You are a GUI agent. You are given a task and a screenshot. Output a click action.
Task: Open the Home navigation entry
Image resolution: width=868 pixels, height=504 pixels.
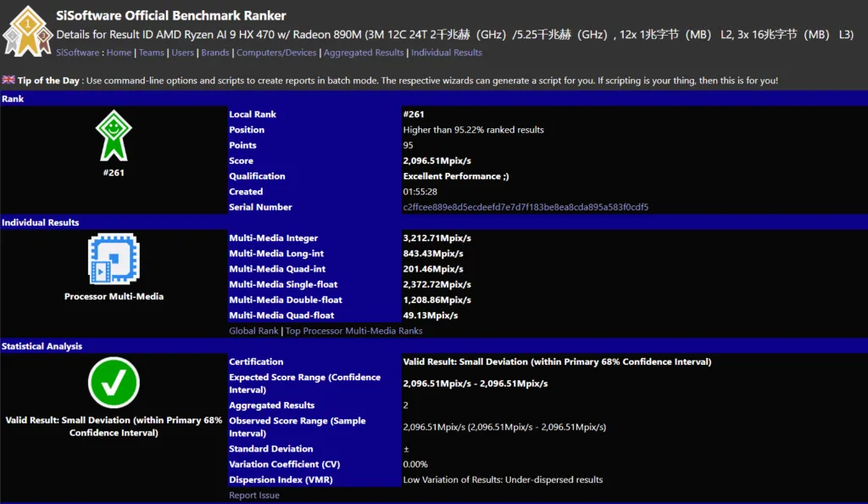point(119,52)
